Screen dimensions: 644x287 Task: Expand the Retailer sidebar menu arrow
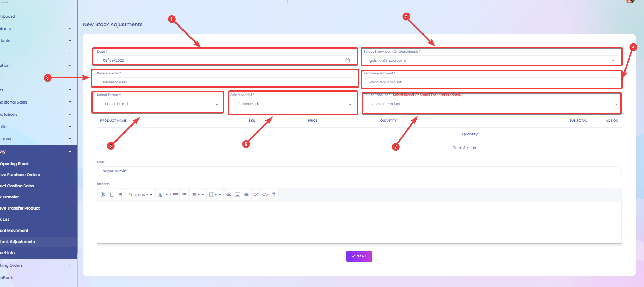pyautogui.click(x=70, y=127)
